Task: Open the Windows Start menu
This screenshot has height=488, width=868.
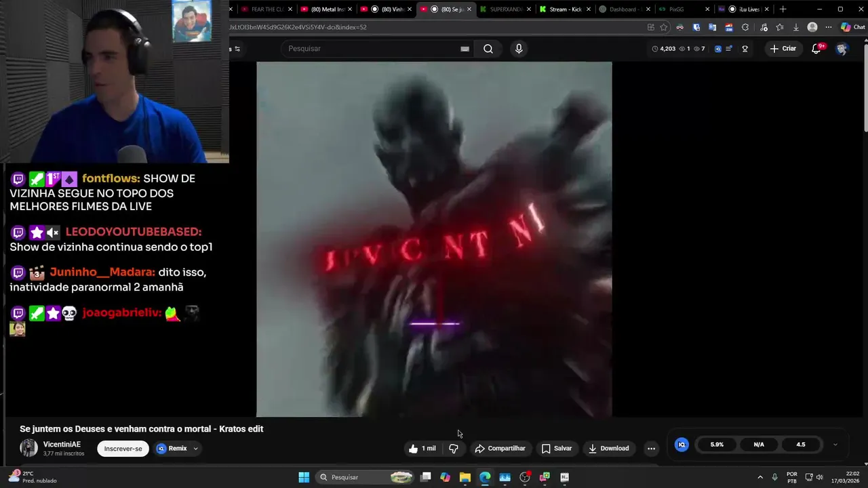Action: 304,477
